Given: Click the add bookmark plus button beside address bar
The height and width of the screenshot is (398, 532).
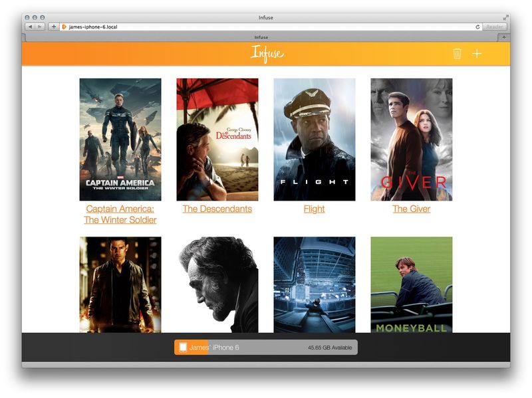Looking at the screenshot, I should 54,27.
